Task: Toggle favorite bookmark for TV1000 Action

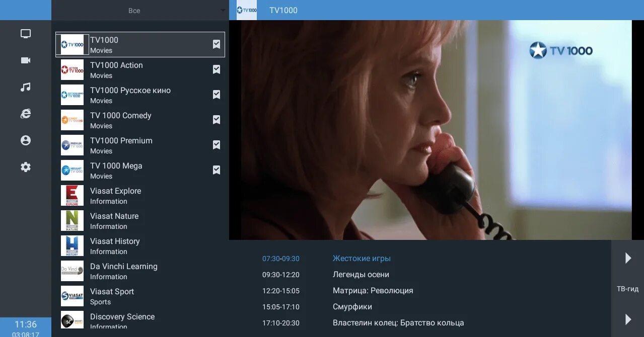Action: coord(217,69)
